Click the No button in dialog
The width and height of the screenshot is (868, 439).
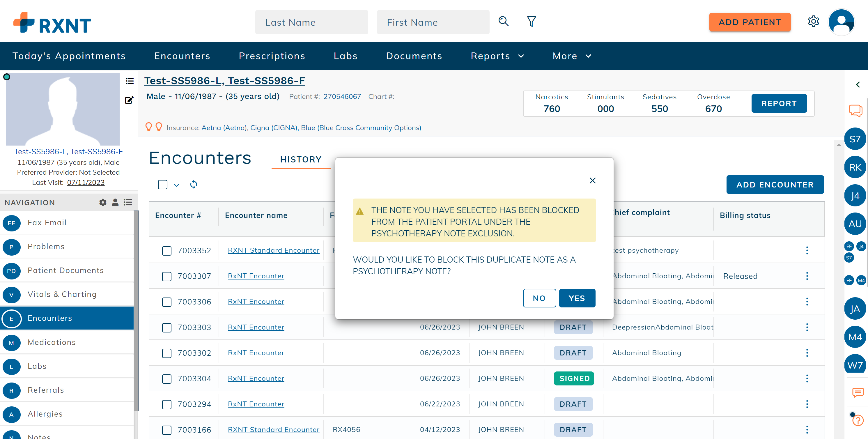click(x=539, y=298)
